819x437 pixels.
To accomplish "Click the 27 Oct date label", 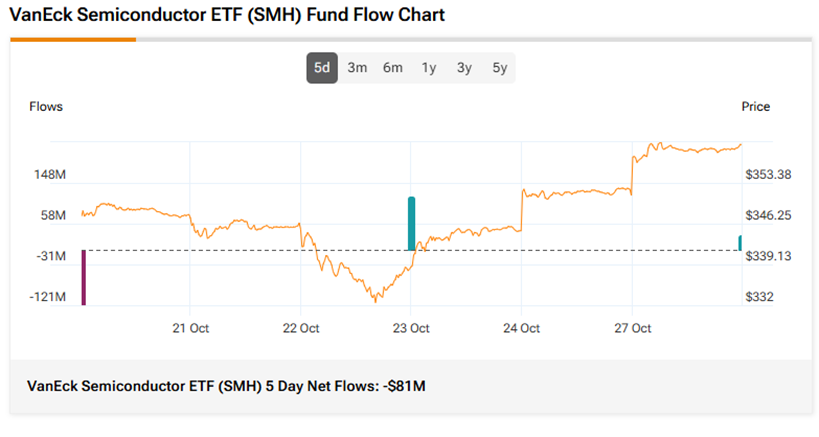I will [x=633, y=328].
